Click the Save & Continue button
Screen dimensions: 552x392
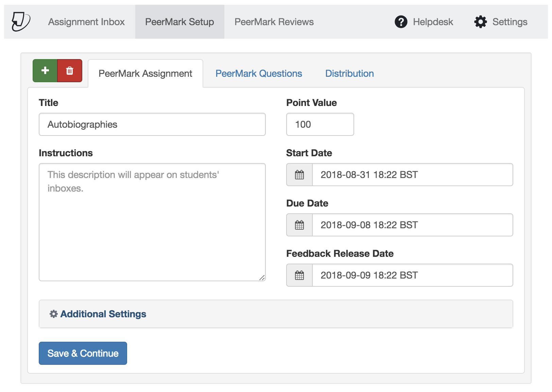83,353
